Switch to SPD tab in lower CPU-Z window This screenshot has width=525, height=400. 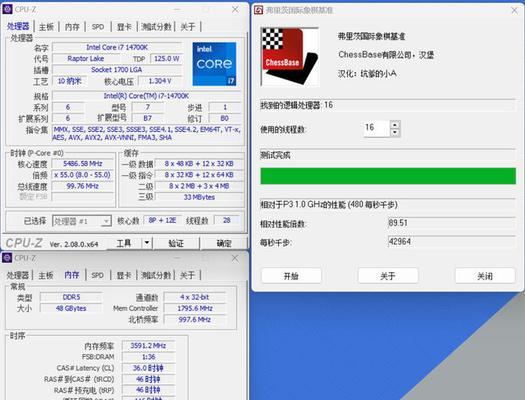click(97, 275)
